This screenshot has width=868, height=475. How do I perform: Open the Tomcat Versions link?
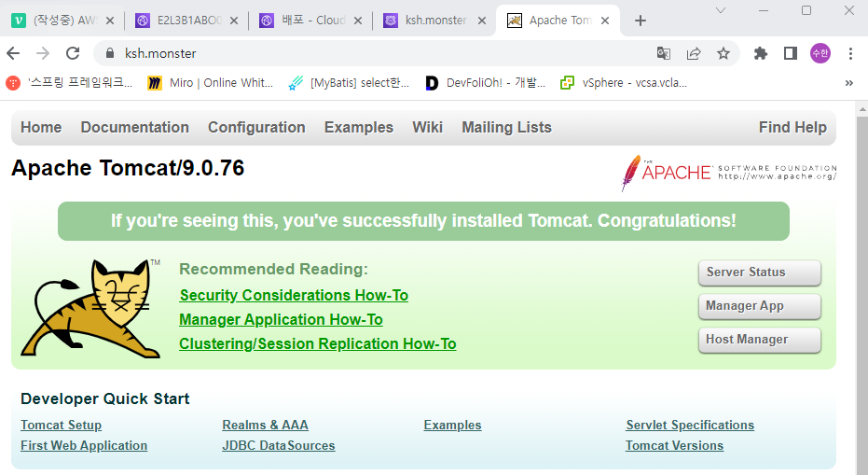coord(674,446)
